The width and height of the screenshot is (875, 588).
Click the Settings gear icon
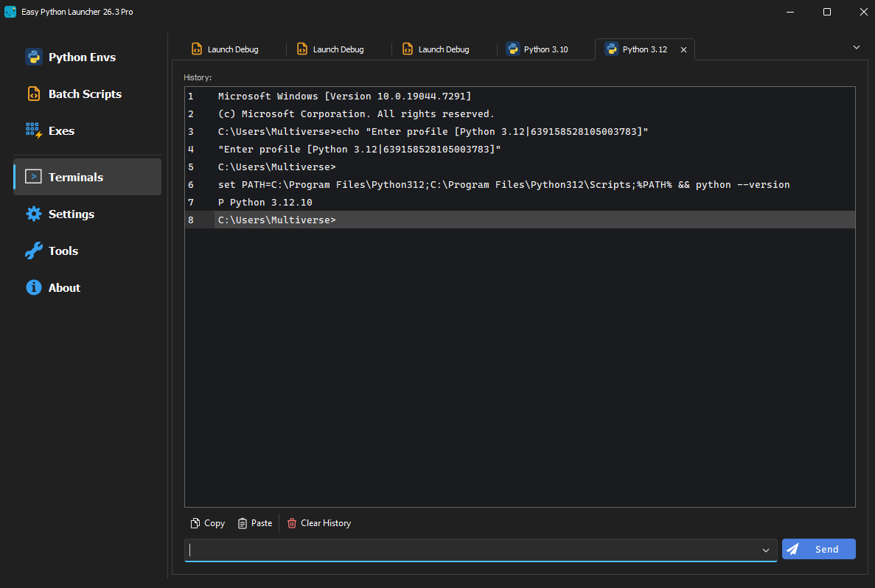[33, 214]
